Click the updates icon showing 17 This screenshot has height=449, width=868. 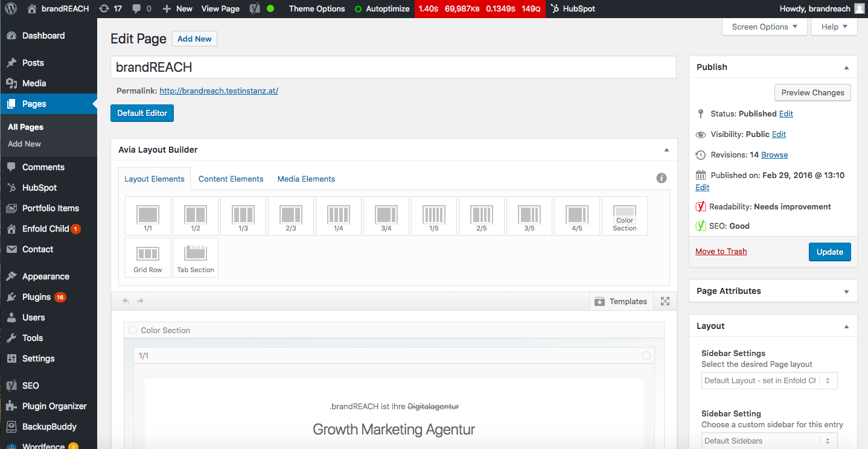110,8
